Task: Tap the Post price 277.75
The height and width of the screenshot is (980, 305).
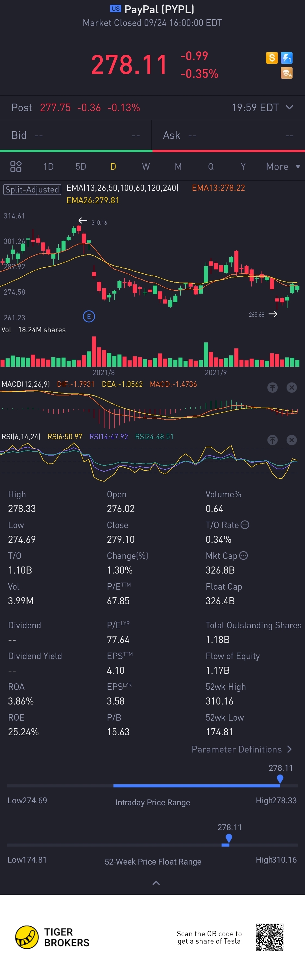Action: [55, 107]
